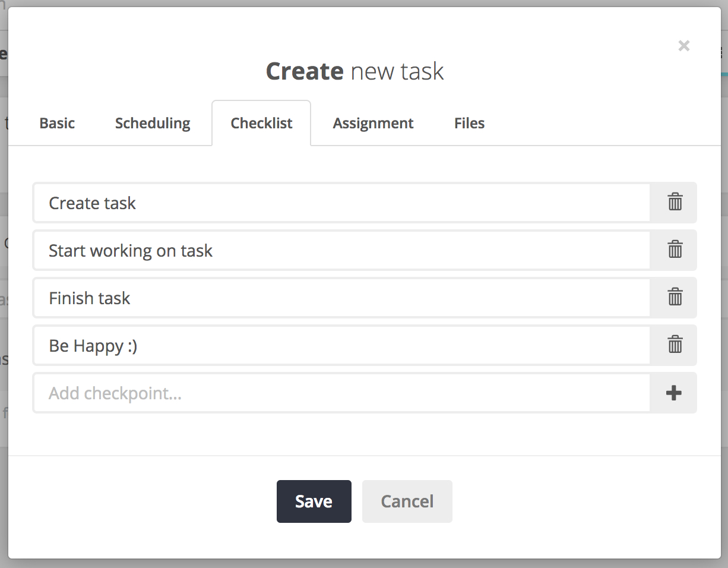
Task: Select the Checklist tab
Action: 261,123
